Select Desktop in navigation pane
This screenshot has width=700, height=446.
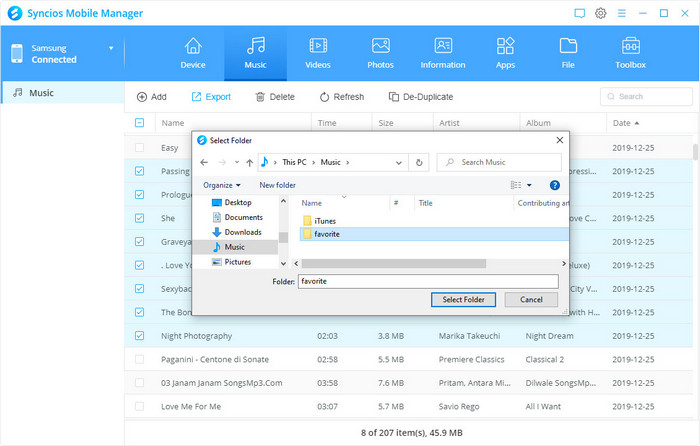coord(232,202)
